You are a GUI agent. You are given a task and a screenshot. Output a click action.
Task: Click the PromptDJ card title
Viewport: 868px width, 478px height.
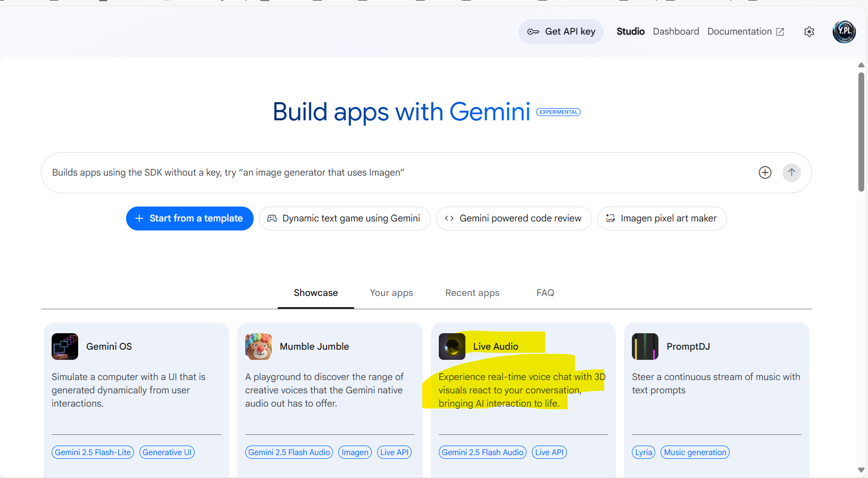688,347
